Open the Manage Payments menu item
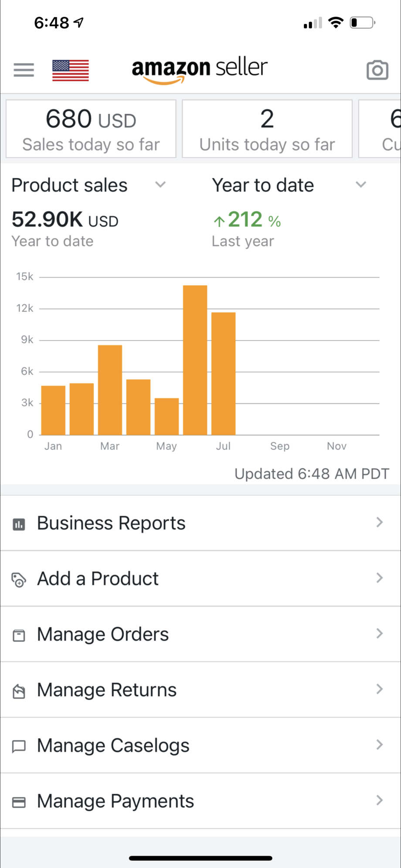This screenshot has width=401, height=868. (x=116, y=801)
